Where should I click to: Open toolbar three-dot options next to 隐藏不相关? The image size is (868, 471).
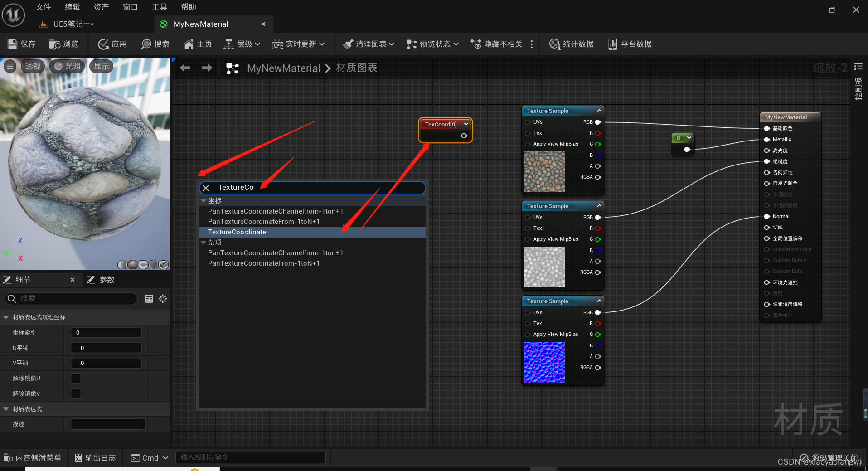[532, 44]
